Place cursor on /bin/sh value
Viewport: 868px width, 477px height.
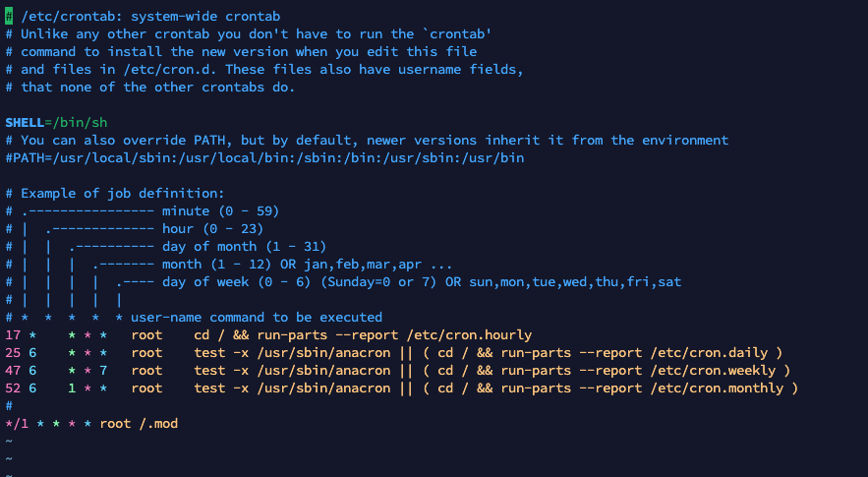point(80,122)
